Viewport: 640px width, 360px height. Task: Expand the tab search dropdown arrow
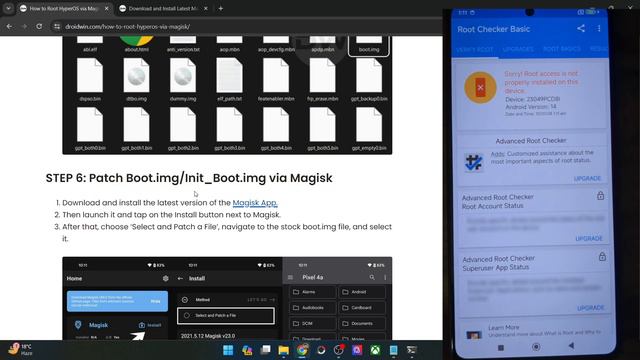[x=8, y=8]
